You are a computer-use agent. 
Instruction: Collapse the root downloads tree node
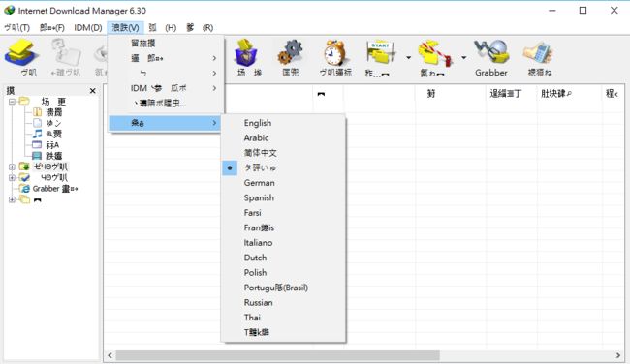click(x=12, y=102)
